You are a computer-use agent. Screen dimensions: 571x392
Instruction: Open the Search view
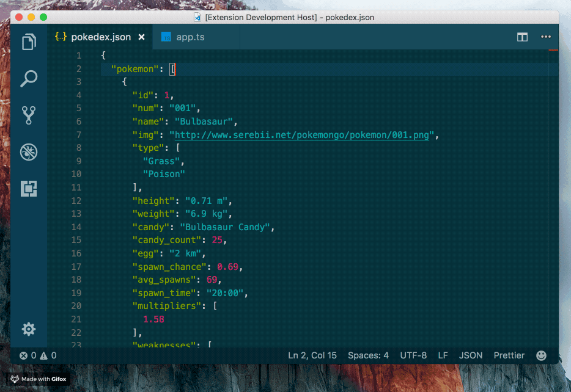pyautogui.click(x=29, y=79)
